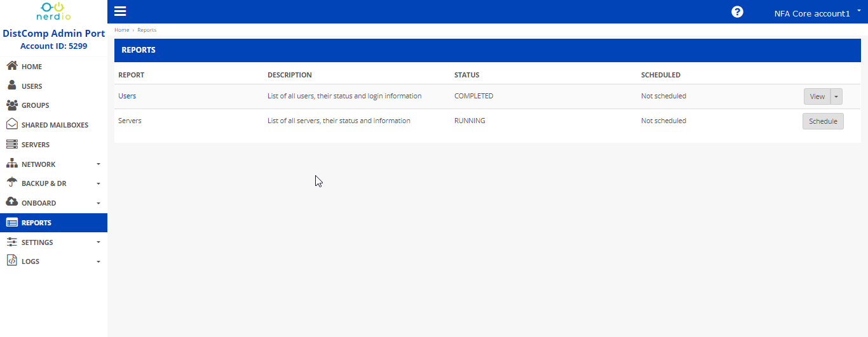
Task: Click the STATUS column header
Action: tap(467, 75)
